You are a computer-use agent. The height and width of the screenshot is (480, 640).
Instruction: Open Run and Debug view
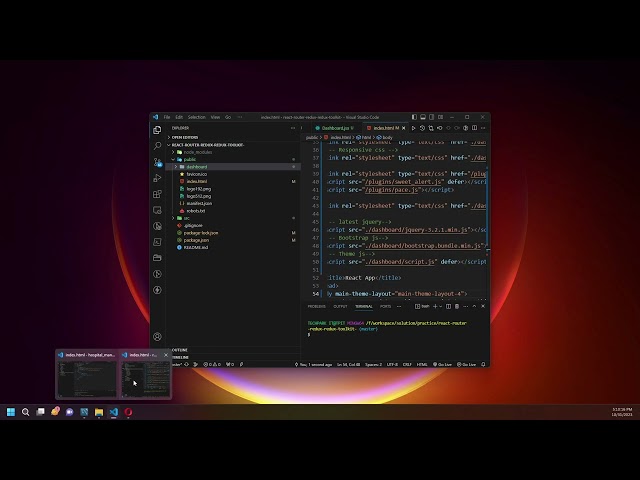(x=157, y=178)
